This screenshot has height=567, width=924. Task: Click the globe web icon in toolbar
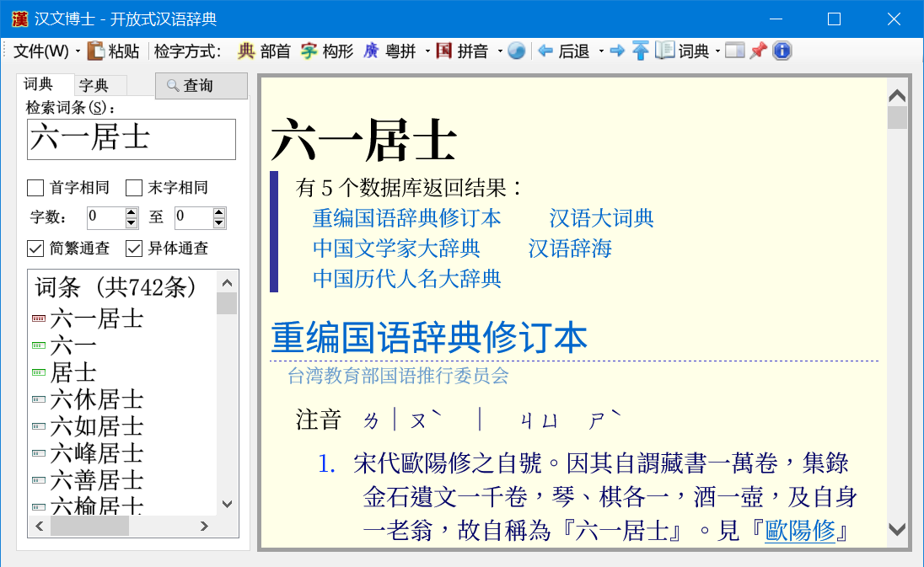[516, 51]
